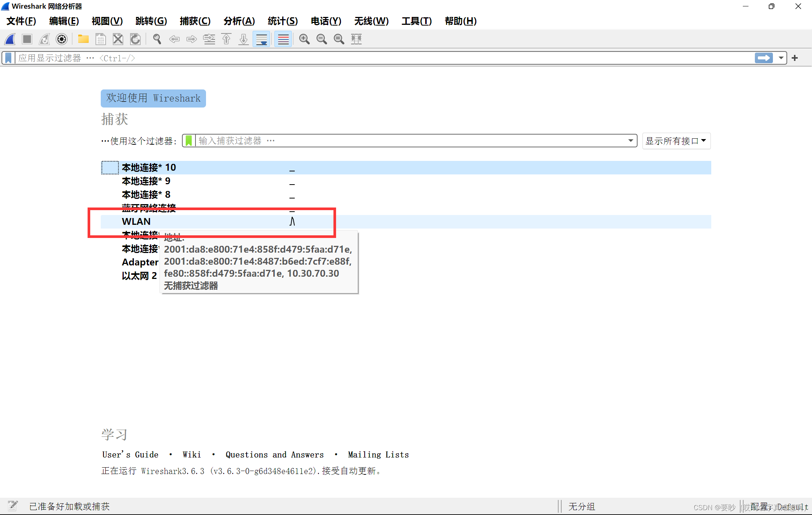This screenshot has height=515, width=812.
Task: Expand the capture filter combo dropdown
Action: 630,141
